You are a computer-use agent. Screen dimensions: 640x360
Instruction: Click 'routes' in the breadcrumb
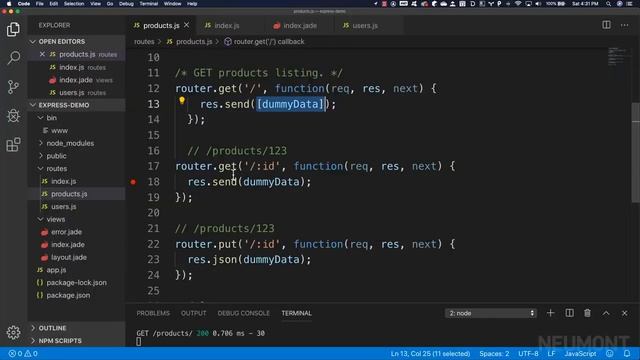pos(144,42)
